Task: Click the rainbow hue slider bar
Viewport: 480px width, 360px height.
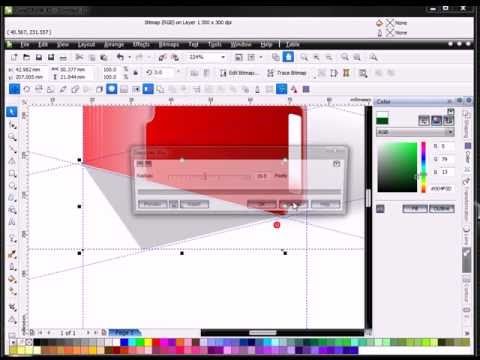Action: coord(423,167)
